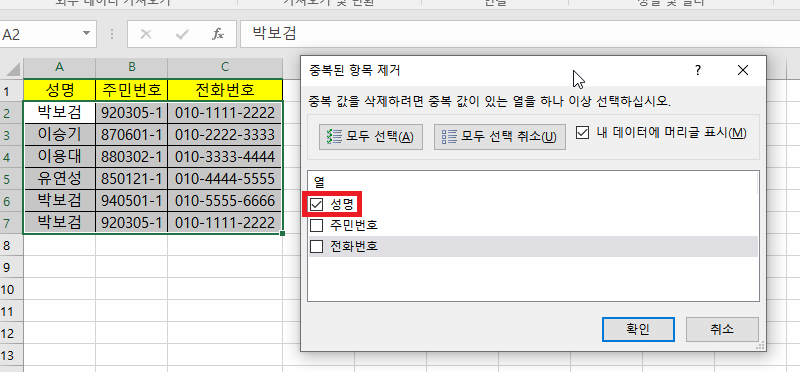
Task: Click cell B2 920305-1 in row 2
Action: [x=132, y=112]
